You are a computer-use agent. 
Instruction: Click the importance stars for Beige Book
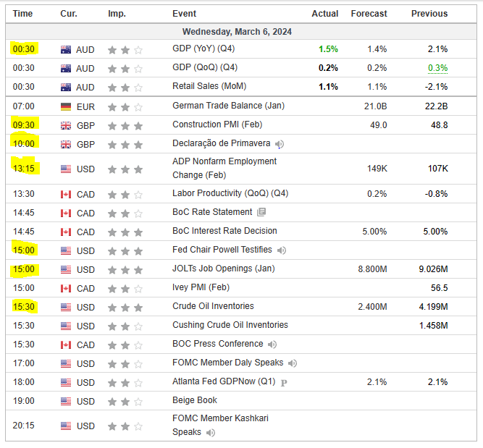[125, 401]
